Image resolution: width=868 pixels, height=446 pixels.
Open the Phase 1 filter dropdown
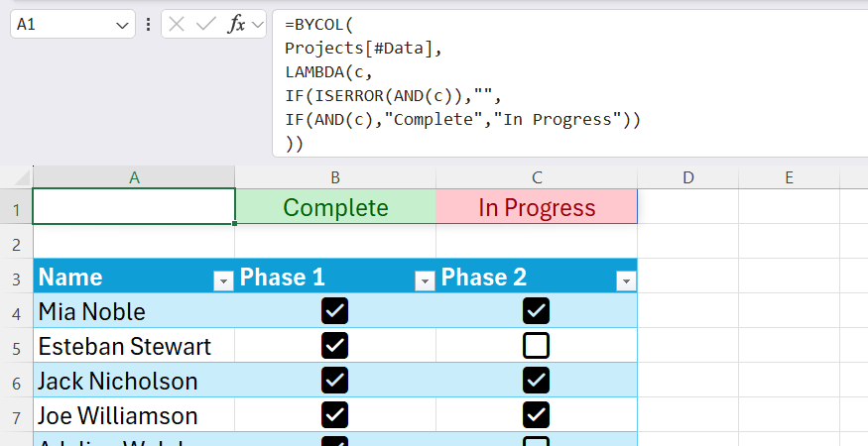click(x=425, y=281)
